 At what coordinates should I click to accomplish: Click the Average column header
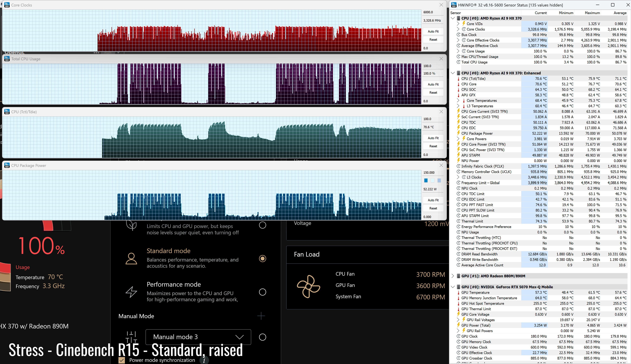pyautogui.click(x=614, y=13)
